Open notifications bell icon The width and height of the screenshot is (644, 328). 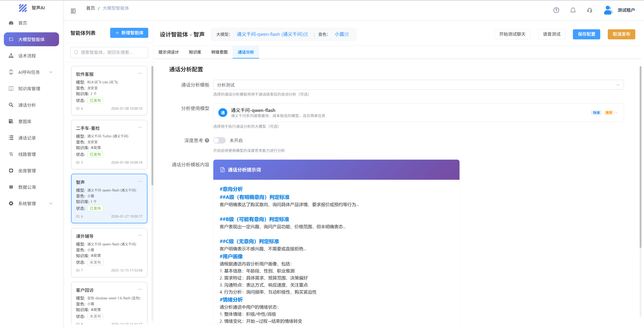pos(573,10)
